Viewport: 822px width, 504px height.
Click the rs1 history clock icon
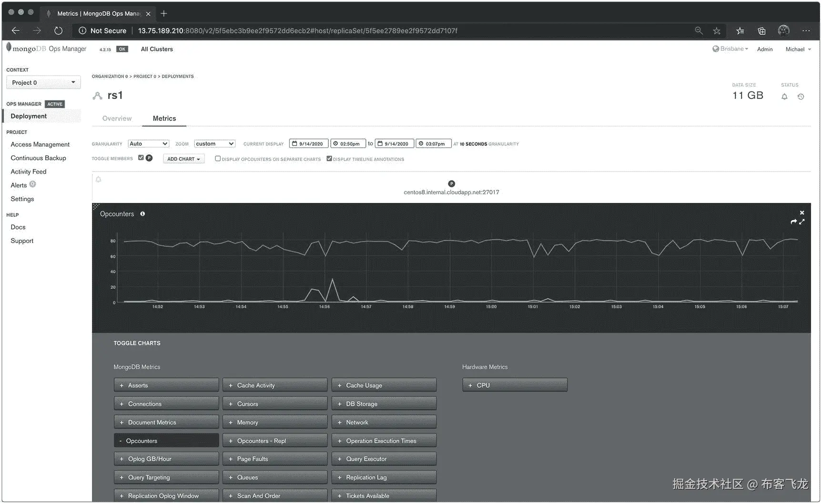click(x=801, y=97)
